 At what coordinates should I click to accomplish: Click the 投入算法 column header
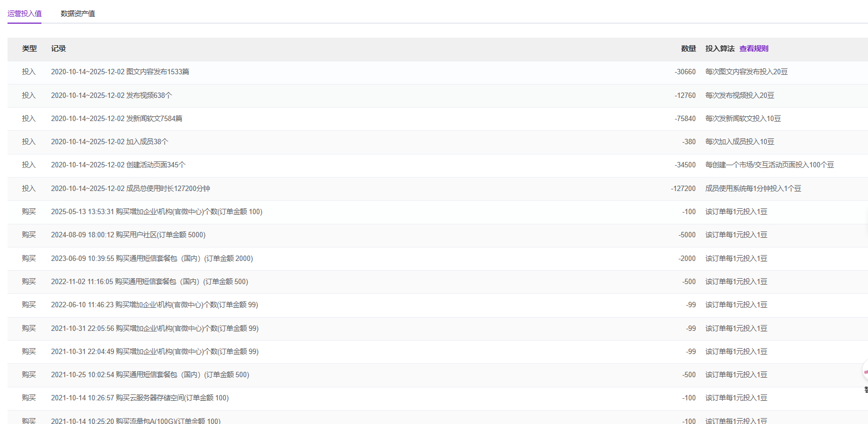tap(719, 48)
